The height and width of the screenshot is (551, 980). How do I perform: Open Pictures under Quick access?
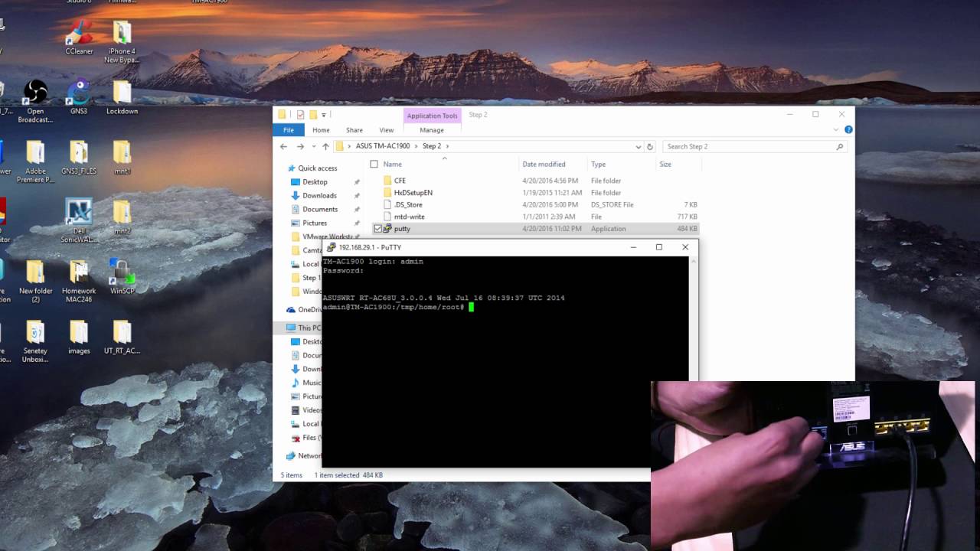pyautogui.click(x=315, y=223)
